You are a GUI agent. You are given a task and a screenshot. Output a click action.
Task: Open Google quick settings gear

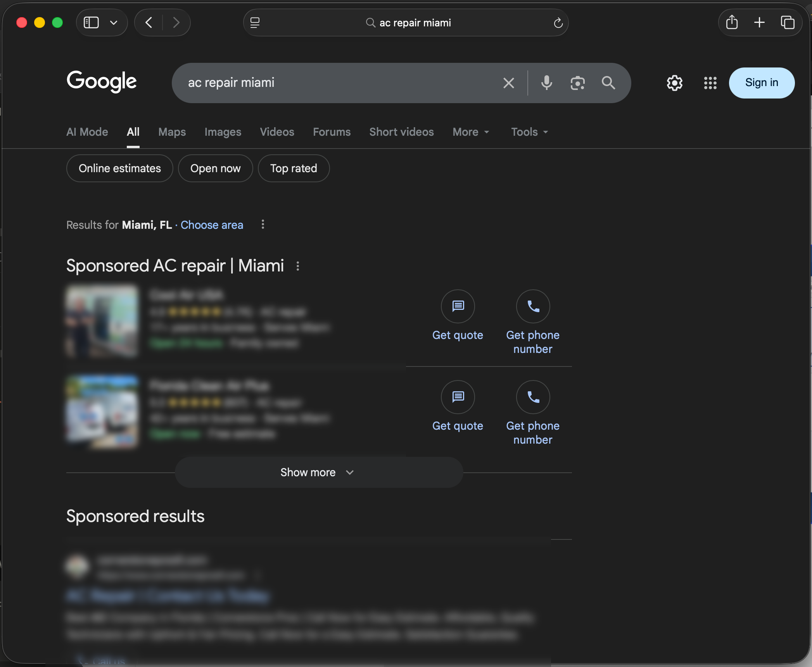tap(674, 83)
